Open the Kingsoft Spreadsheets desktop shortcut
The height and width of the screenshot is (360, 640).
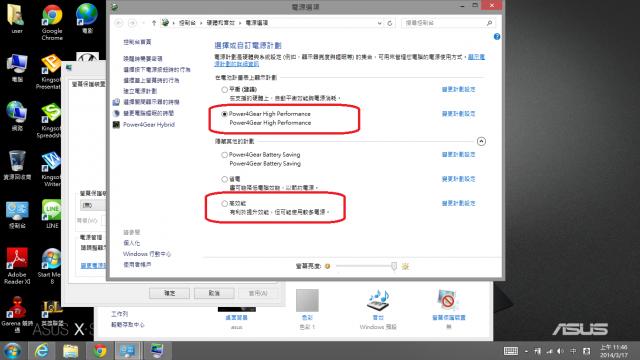pyautogui.click(x=50, y=120)
